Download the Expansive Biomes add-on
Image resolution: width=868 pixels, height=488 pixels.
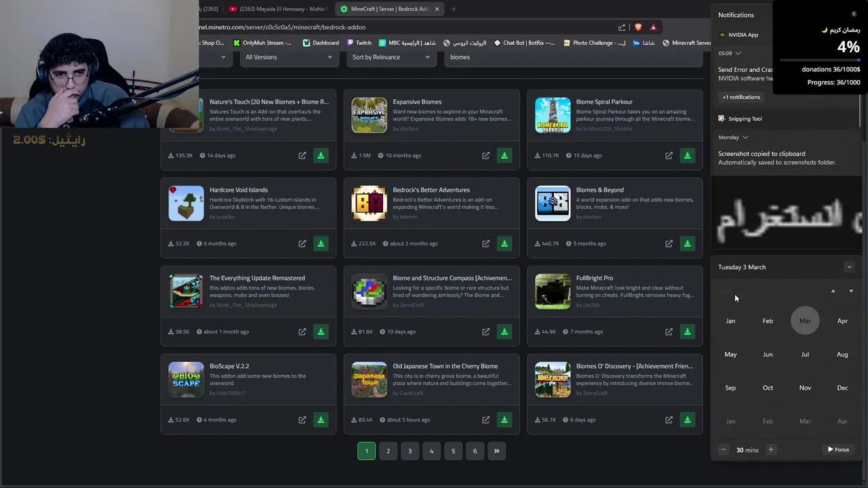coord(504,155)
